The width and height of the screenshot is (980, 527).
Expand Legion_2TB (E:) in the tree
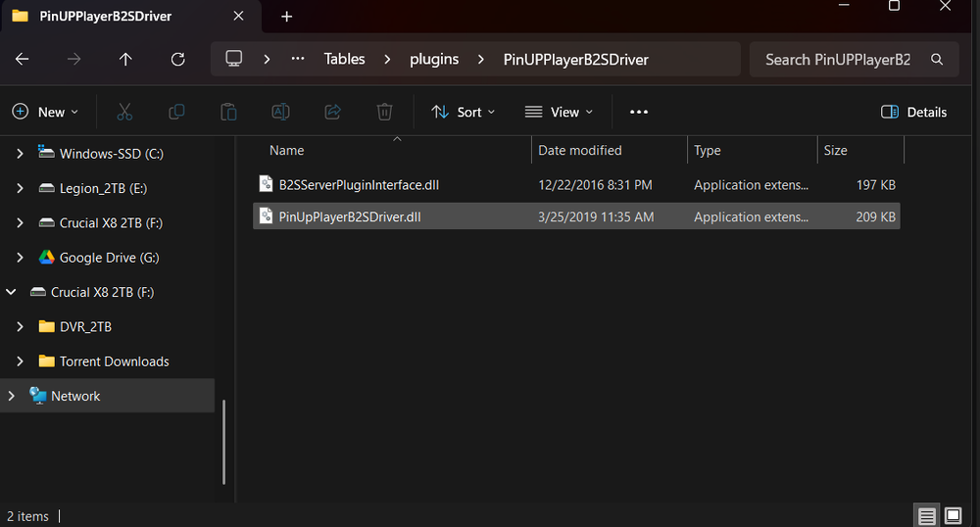point(20,188)
